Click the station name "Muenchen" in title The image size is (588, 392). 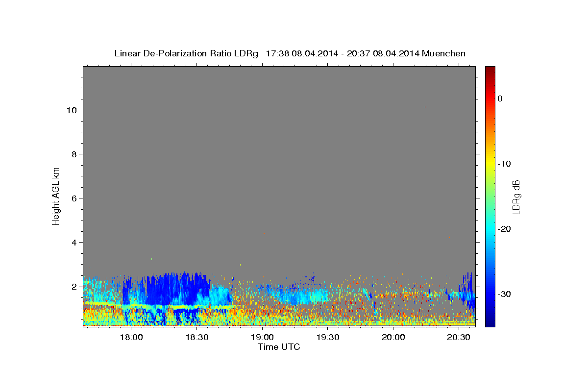pos(444,53)
